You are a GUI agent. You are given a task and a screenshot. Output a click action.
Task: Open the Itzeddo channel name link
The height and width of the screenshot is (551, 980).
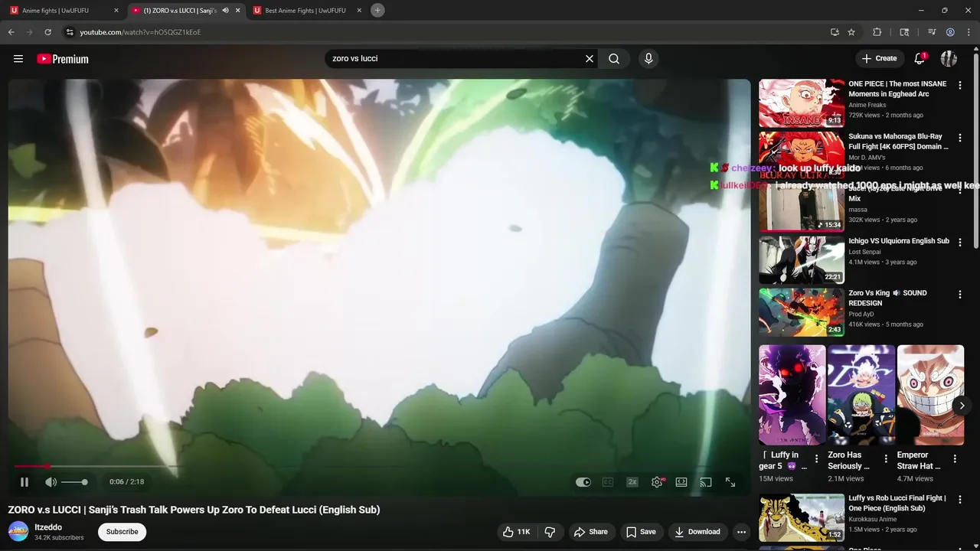click(48, 527)
